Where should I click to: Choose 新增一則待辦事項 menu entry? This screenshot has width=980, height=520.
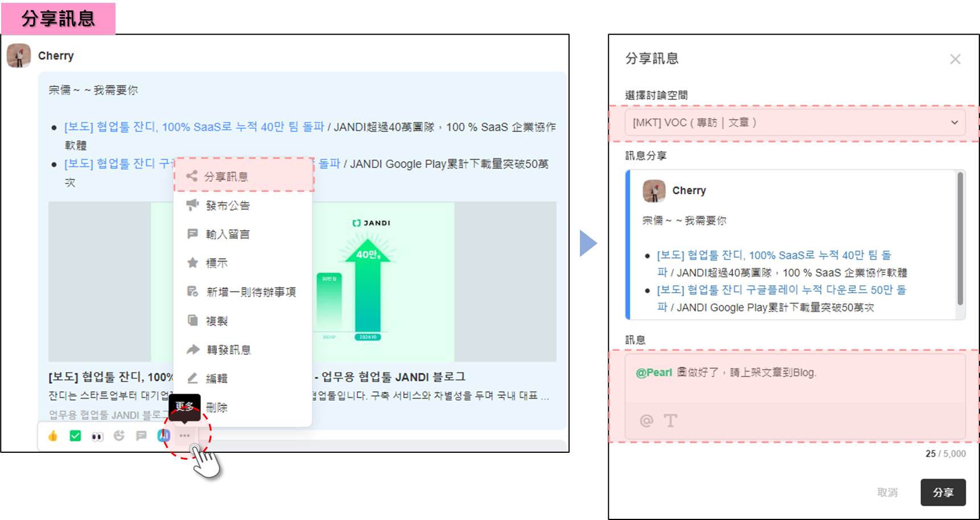click(244, 292)
